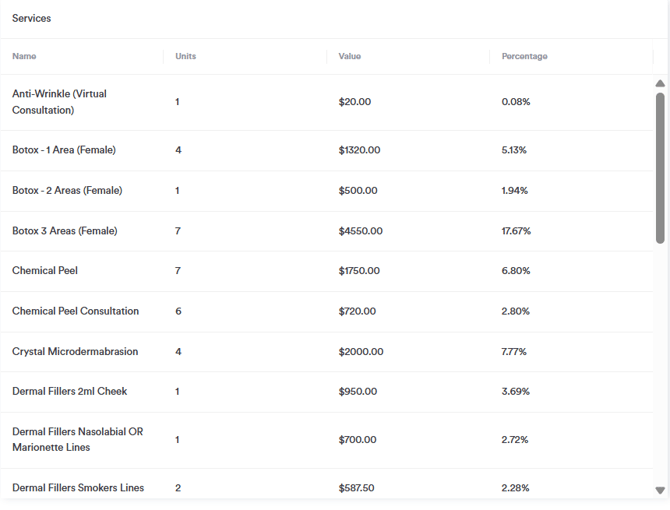Click the Dermal Fillers Smokers Lines row

(78, 488)
